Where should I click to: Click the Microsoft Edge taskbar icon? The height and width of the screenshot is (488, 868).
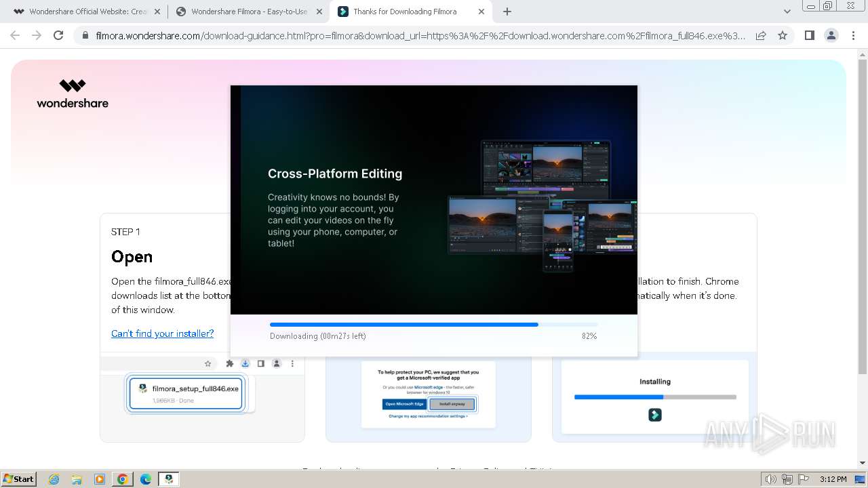146,479
